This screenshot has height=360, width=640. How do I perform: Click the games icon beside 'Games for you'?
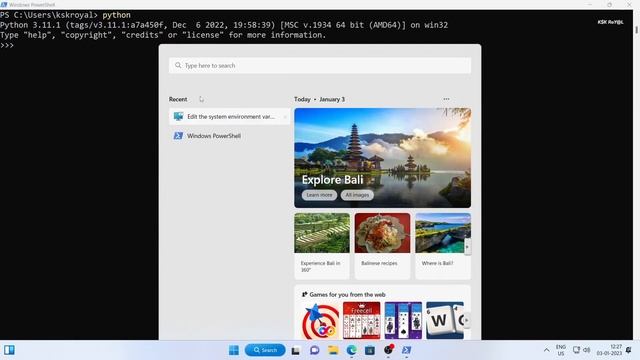point(304,294)
